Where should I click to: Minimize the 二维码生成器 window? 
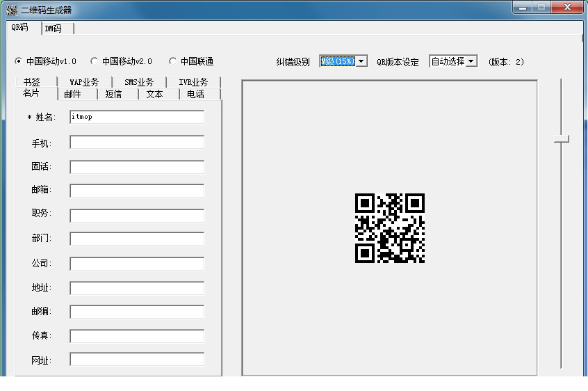tap(522, 8)
